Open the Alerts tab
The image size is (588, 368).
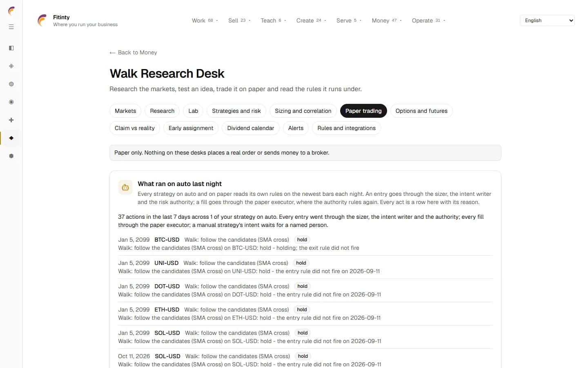296,128
